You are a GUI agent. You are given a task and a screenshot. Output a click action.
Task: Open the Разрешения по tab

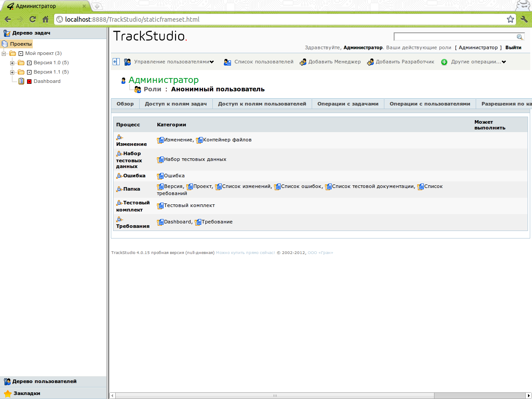coord(504,104)
